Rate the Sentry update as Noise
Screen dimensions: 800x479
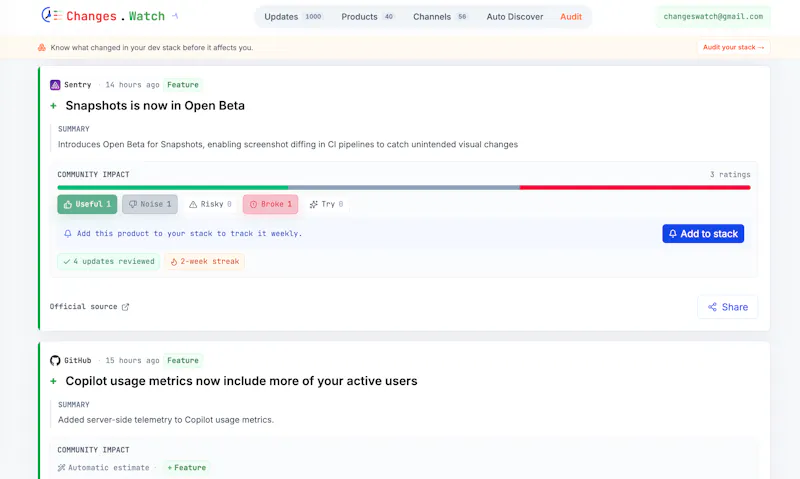[150, 204]
